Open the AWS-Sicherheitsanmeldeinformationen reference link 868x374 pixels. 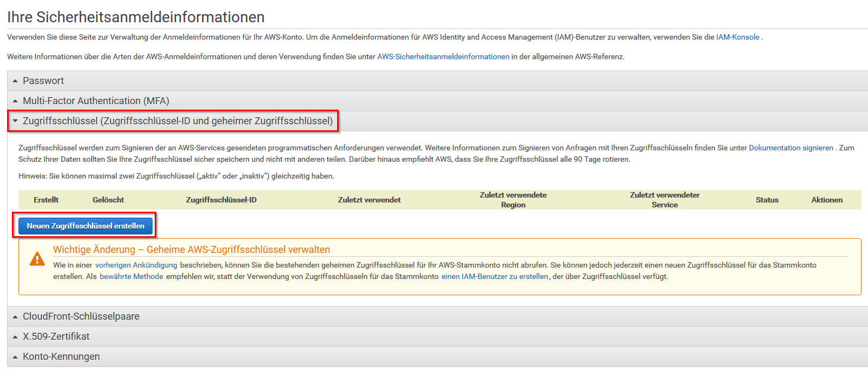click(x=443, y=56)
